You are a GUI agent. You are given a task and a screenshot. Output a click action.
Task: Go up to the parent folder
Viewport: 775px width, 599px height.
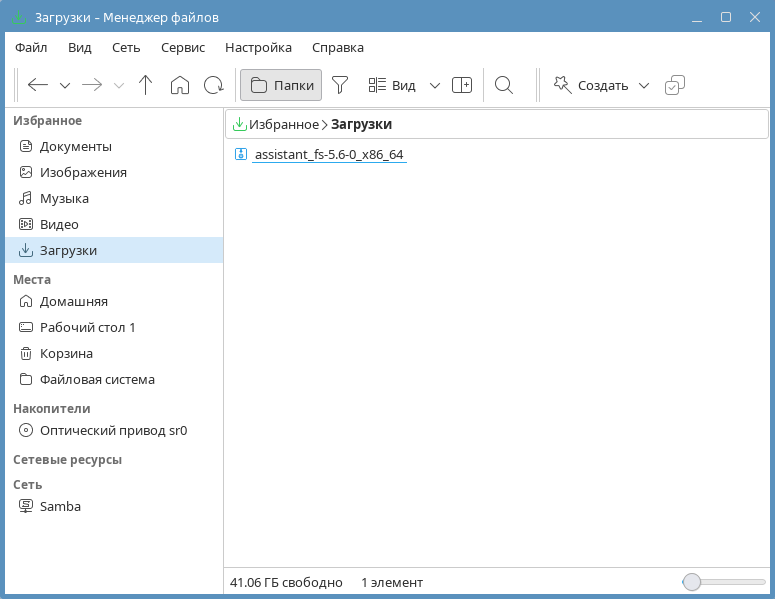[x=146, y=86]
